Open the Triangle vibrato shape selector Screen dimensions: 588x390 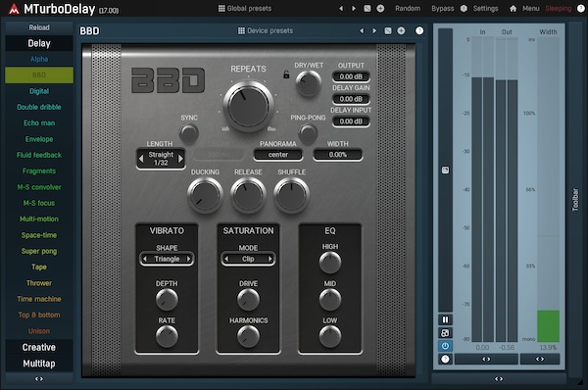pos(167,259)
